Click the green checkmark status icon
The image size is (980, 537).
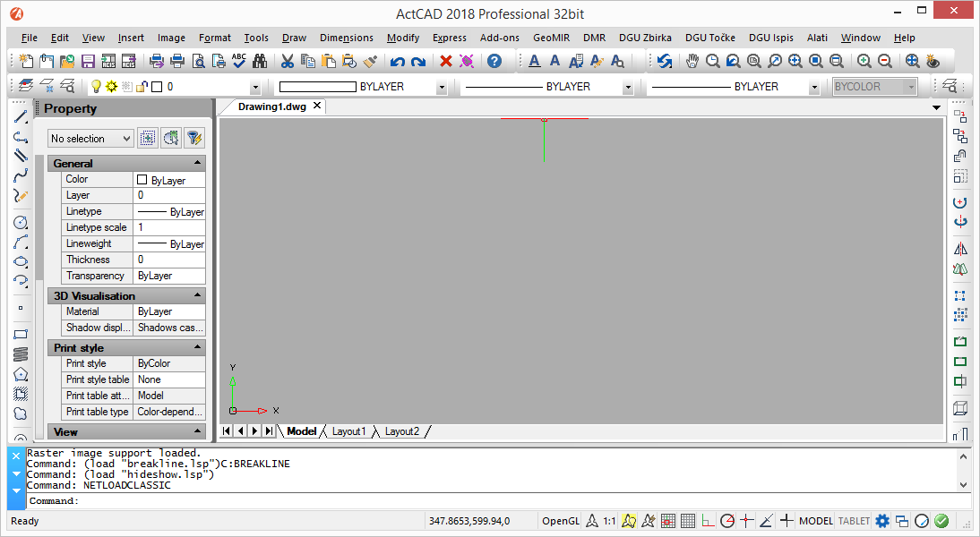tap(941, 521)
